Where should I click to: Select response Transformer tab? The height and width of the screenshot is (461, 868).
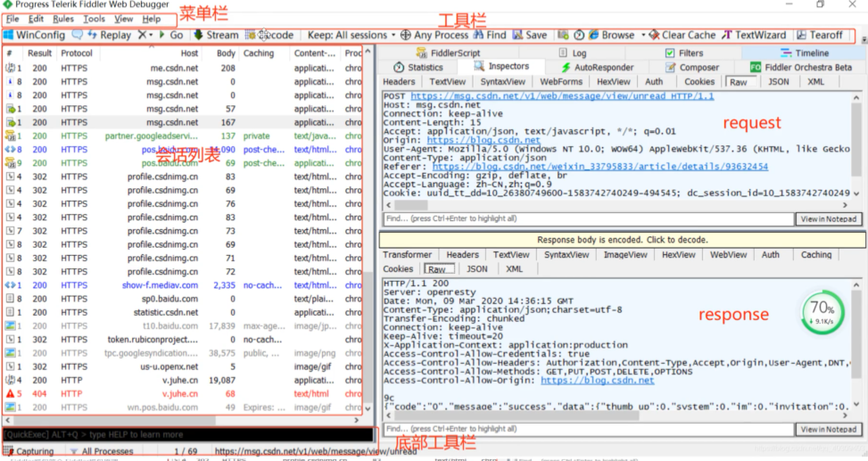pyautogui.click(x=407, y=254)
